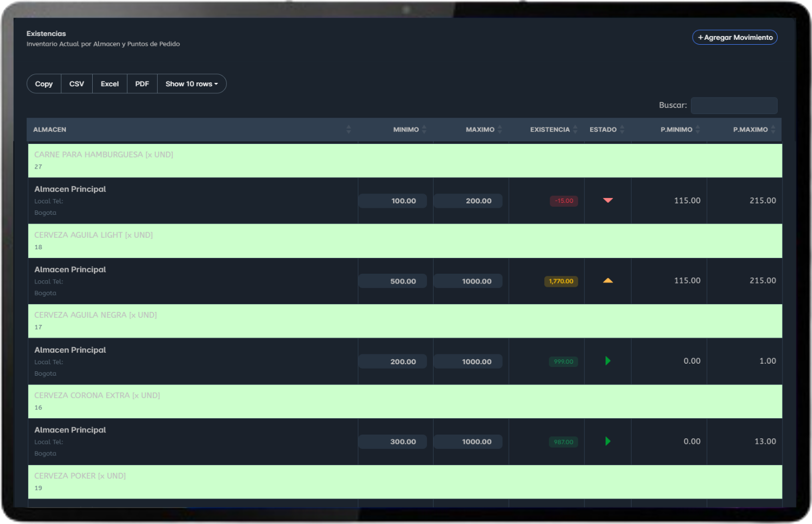
Task: Sort table by MINIMO column
Action: 406,129
